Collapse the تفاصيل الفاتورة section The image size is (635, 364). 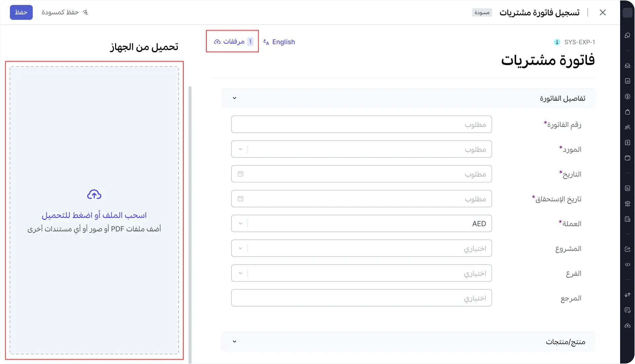click(x=234, y=98)
